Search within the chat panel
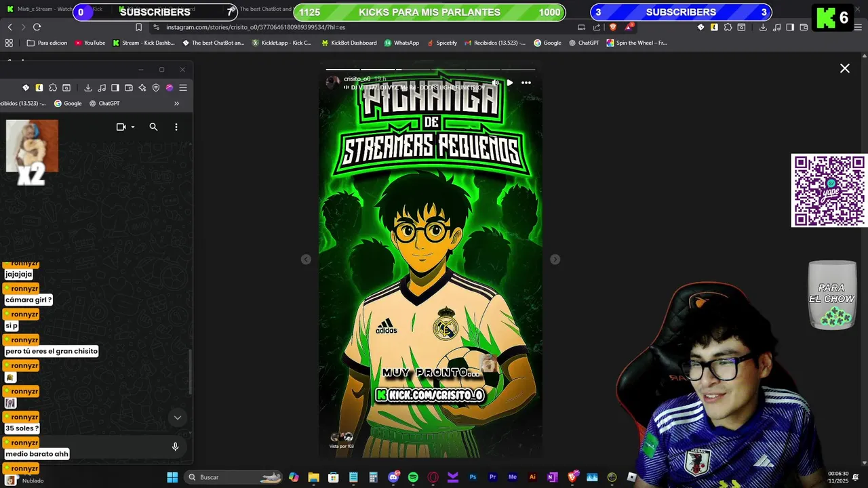The height and width of the screenshot is (488, 868). tap(153, 127)
